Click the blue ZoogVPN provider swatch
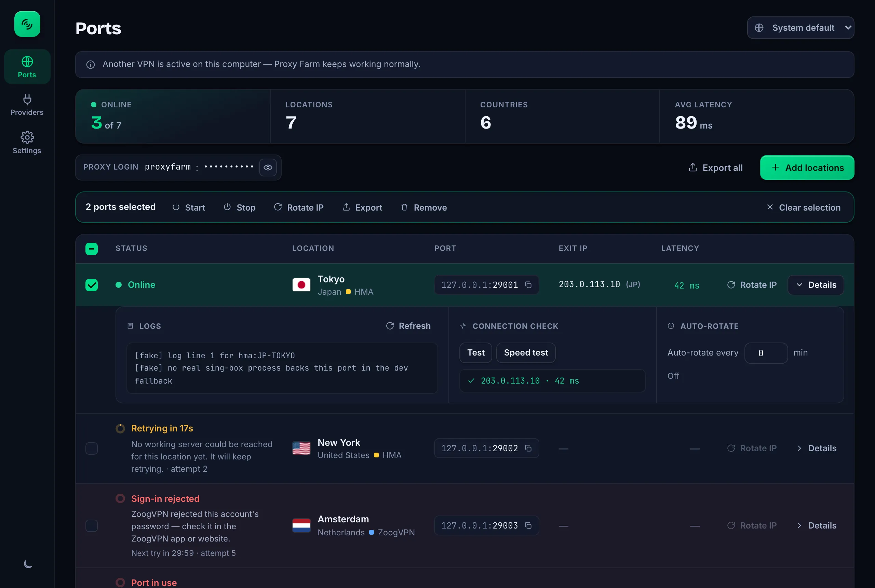This screenshot has height=588, width=875. [x=372, y=533]
